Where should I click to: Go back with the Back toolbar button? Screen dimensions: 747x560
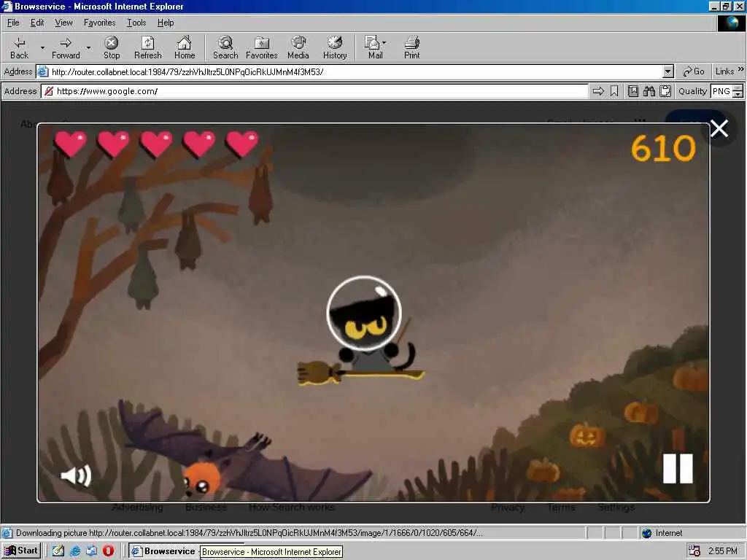[x=19, y=47]
